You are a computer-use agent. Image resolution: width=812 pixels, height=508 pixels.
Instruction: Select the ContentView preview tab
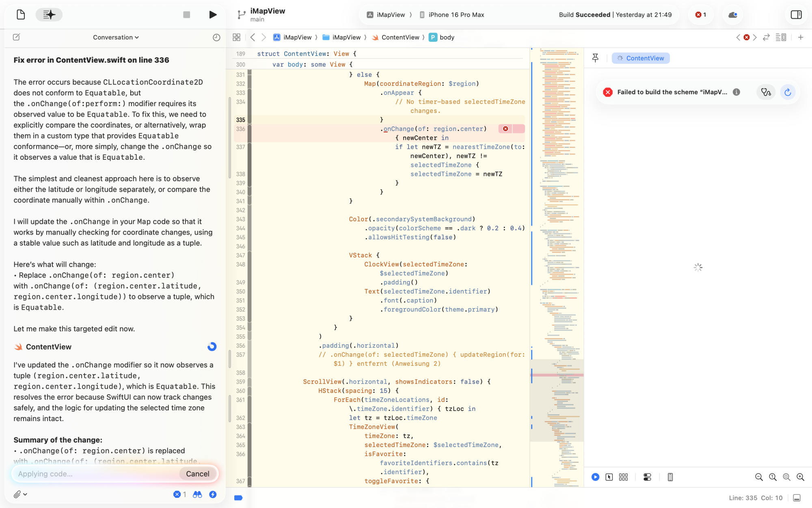tap(641, 58)
